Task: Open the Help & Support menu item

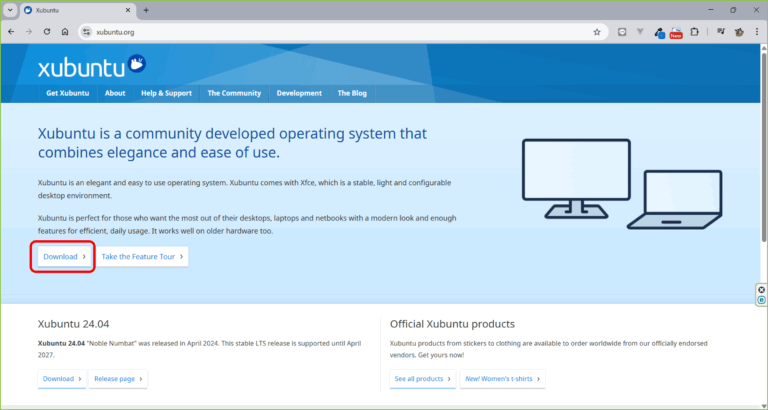Action: (x=166, y=93)
